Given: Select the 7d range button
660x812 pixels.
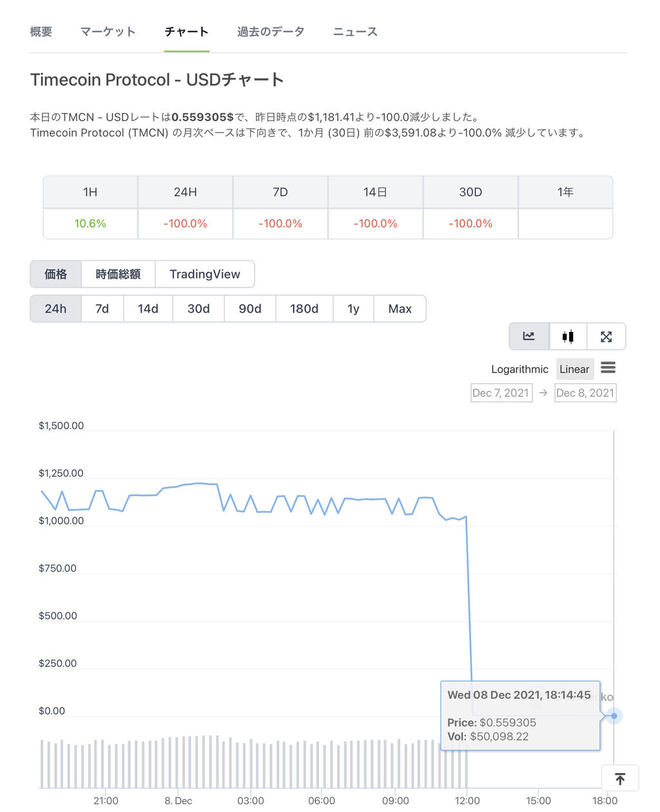Looking at the screenshot, I should pyautogui.click(x=102, y=309).
